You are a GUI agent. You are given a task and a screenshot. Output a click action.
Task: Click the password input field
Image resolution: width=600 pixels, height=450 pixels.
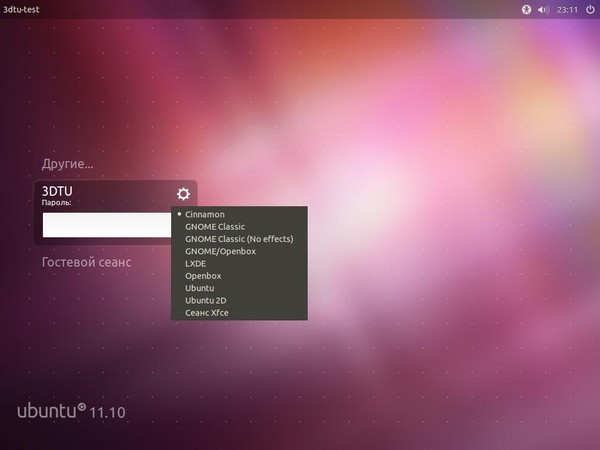pyautogui.click(x=107, y=225)
